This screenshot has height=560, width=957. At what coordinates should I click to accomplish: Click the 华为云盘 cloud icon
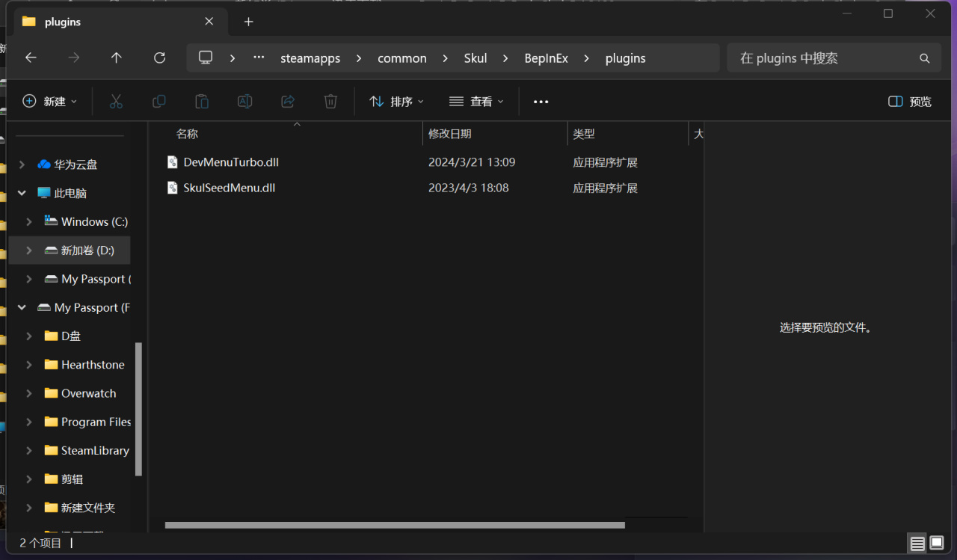click(44, 164)
